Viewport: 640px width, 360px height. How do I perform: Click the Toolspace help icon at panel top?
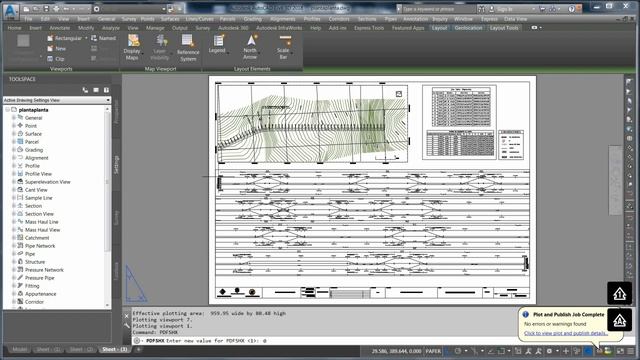click(106, 90)
